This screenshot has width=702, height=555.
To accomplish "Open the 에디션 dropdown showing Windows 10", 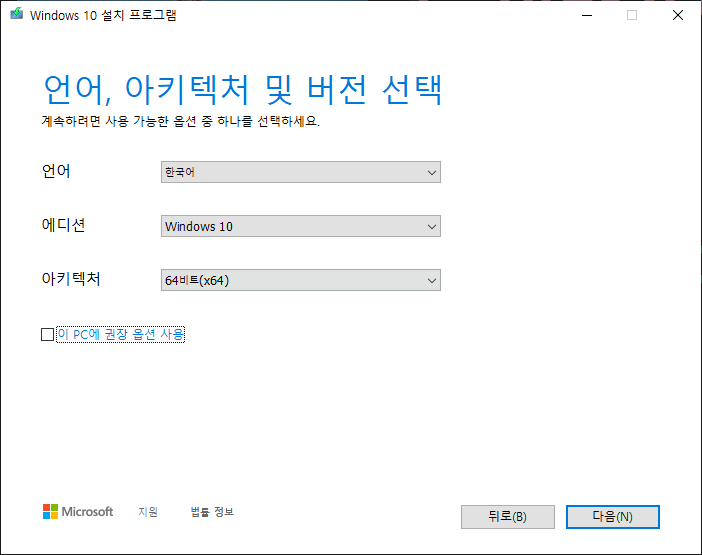I will click(301, 226).
